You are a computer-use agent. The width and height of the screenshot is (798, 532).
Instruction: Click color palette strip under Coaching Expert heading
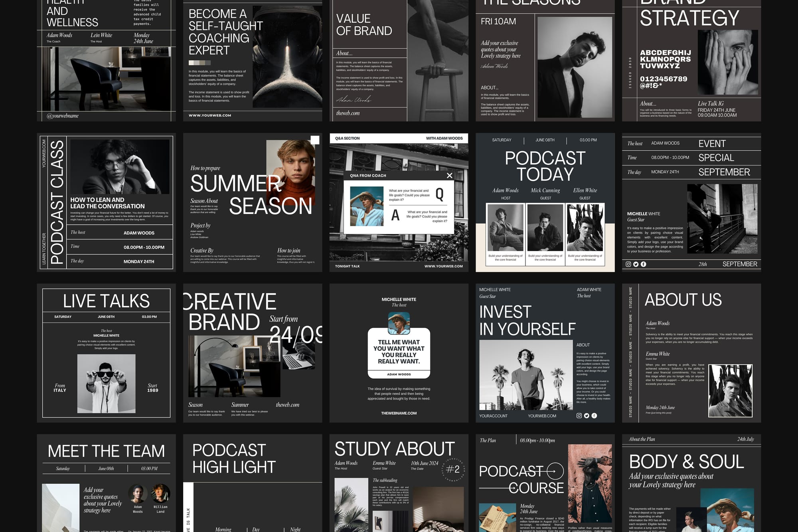199,63
